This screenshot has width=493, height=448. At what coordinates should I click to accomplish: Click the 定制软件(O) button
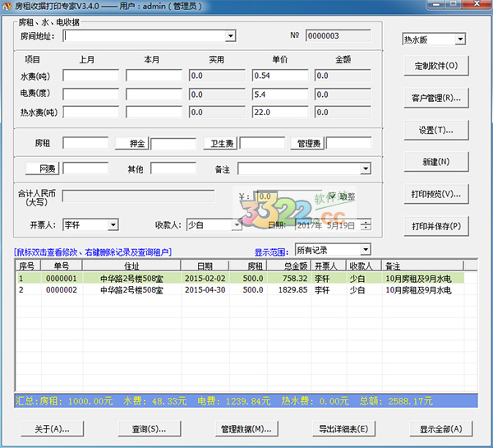click(x=435, y=66)
